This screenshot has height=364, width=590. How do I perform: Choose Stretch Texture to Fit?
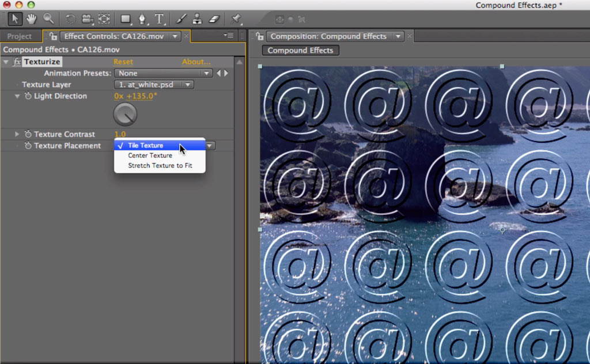[160, 165]
